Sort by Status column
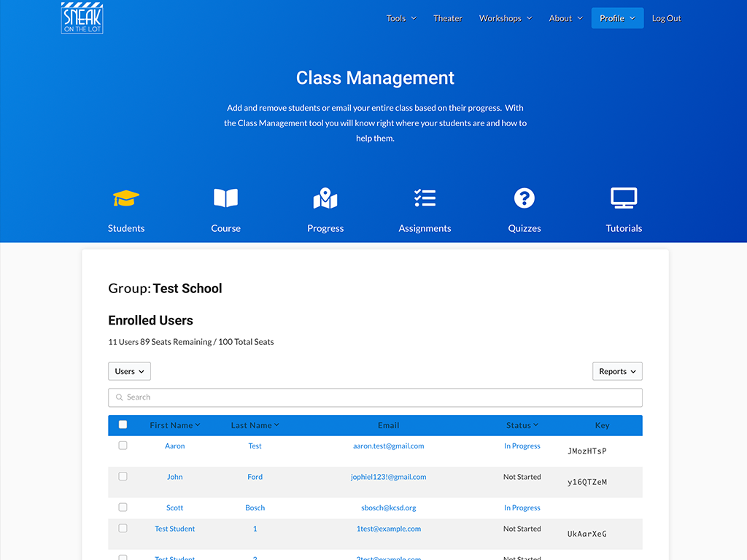Image resolution: width=747 pixels, height=560 pixels. (522, 425)
